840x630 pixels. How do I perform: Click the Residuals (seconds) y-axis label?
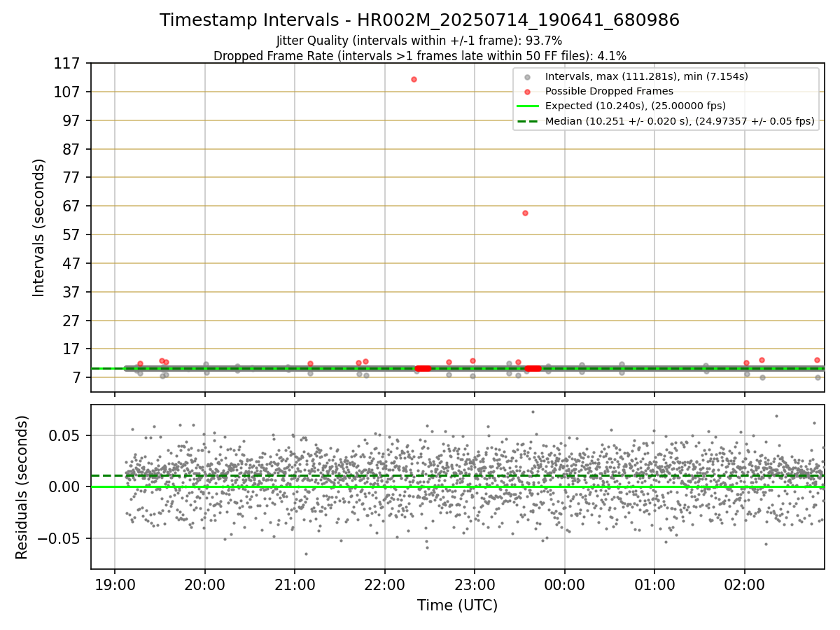[x=22, y=487]
